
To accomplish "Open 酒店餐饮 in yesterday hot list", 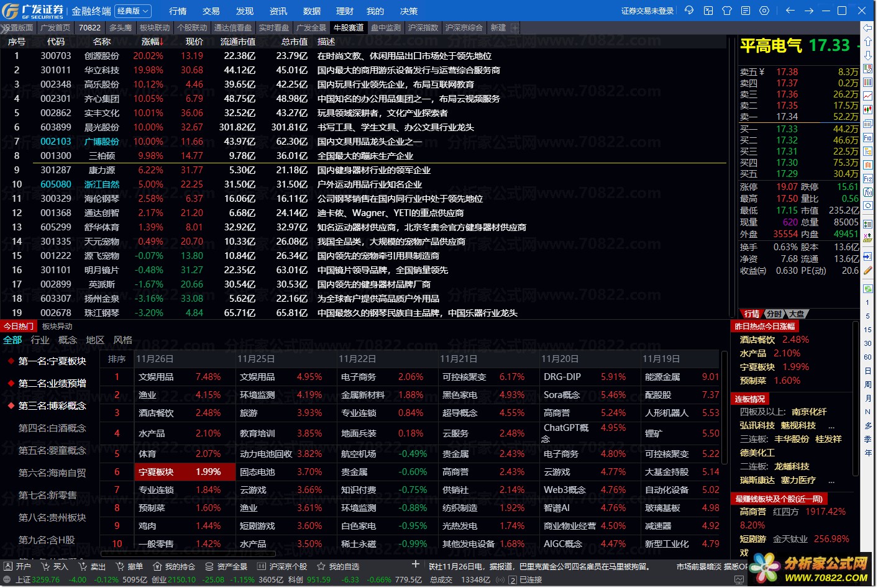I will 757,340.
